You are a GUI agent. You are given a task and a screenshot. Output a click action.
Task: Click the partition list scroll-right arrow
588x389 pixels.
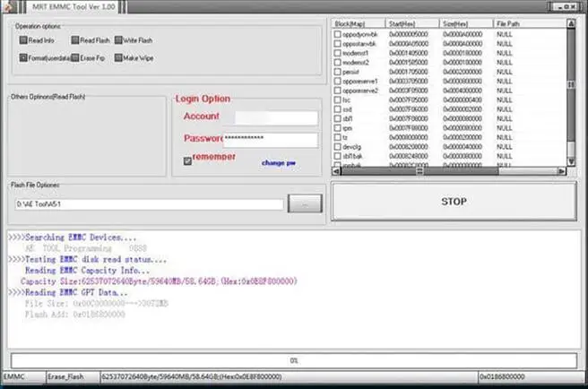coord(561,171)
